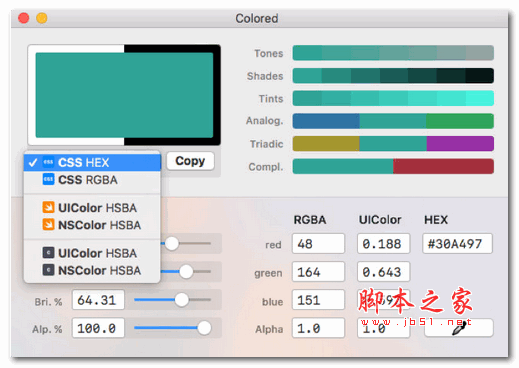This screenshot has width=519, height=368.
Task: Click the RGBA Alpha field showing 1.0
Action: click(x=318, y=328)
